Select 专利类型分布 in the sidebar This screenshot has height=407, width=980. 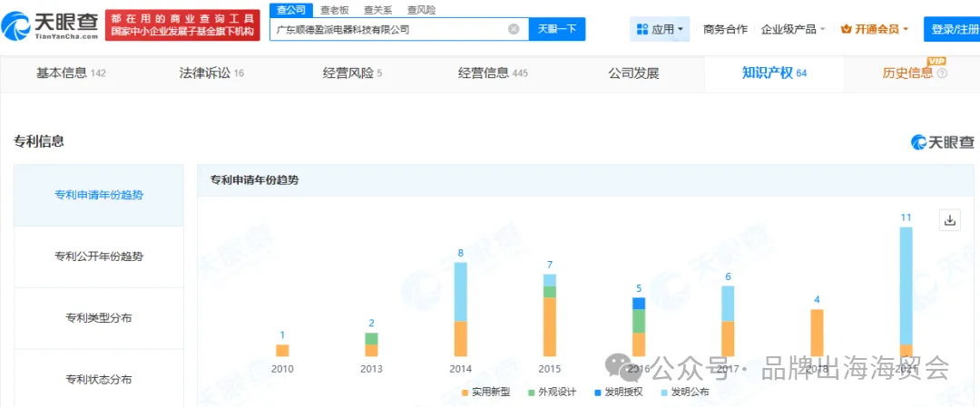click(x=99, y=318)
